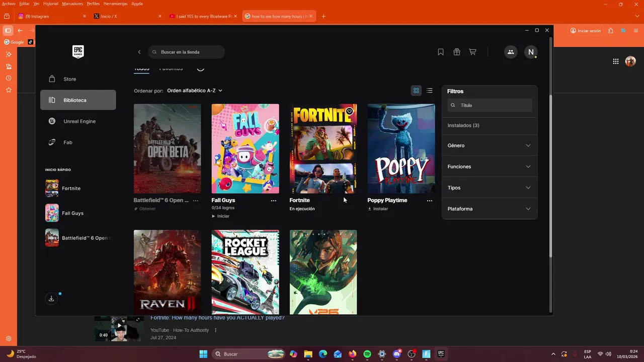
Task: Open the browser extensions puzzle icon
Action: pyautogui.click(x=611, y=31)
